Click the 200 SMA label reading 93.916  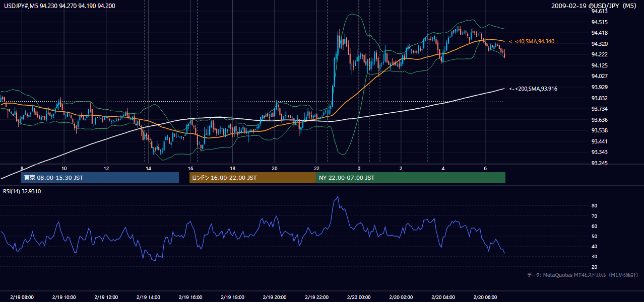(x=534, y=89)
